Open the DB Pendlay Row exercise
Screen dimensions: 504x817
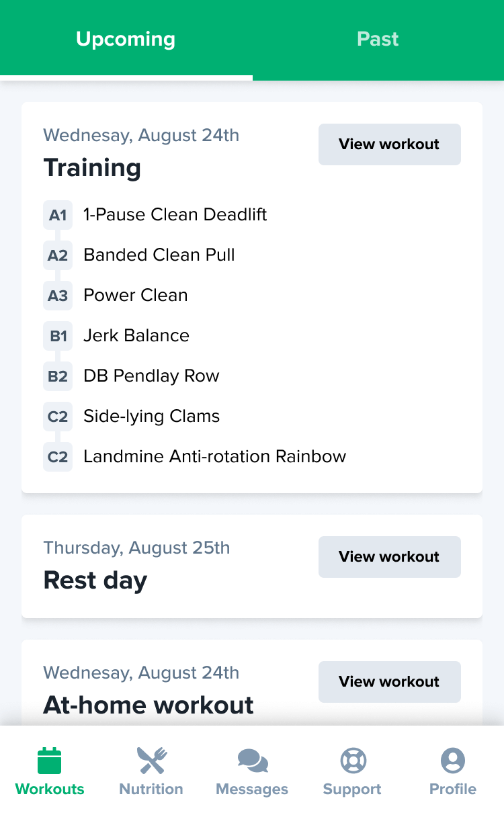point(151,376)
